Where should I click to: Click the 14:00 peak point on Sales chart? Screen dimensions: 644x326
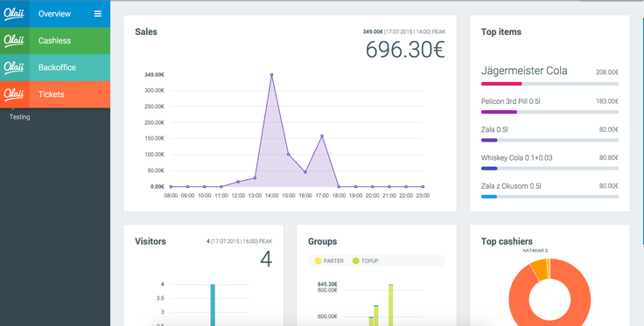click(x=271, y=75)
